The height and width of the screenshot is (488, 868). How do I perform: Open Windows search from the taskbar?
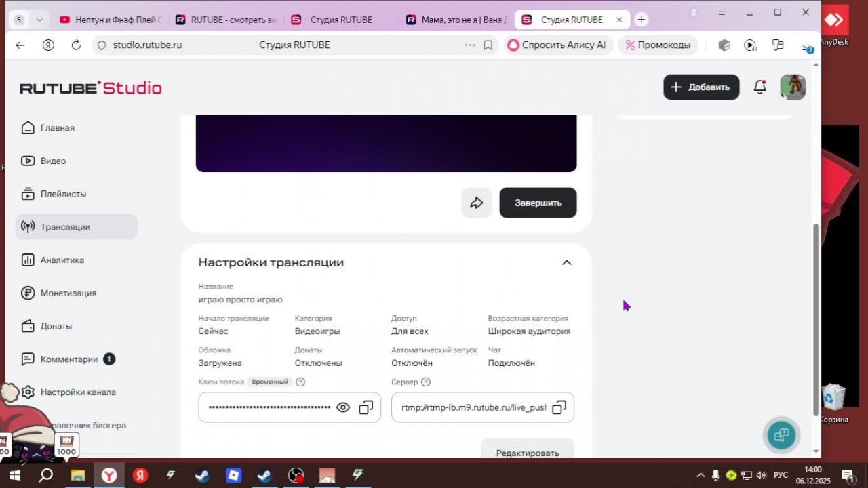45,475
